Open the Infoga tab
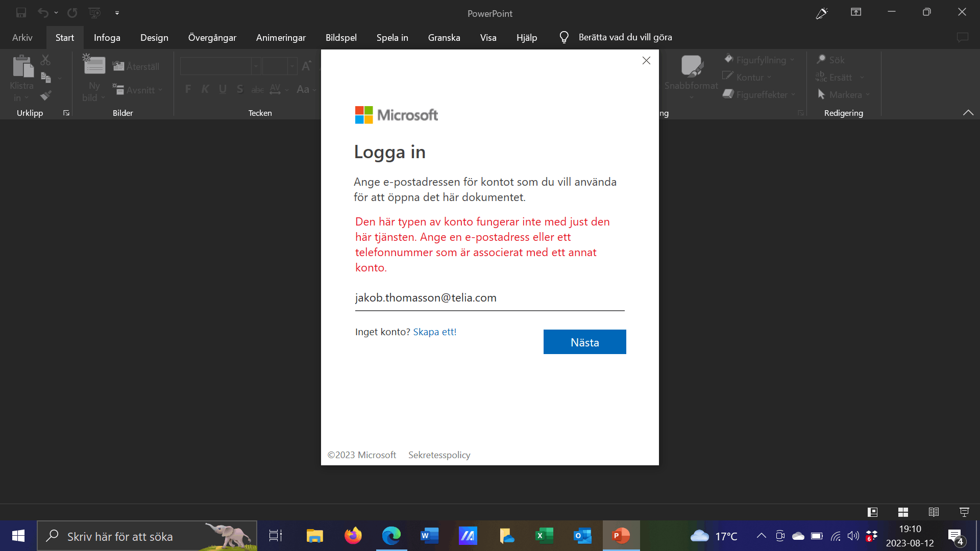Viewport: 980px width, 551px height. (x=107, y=38)
